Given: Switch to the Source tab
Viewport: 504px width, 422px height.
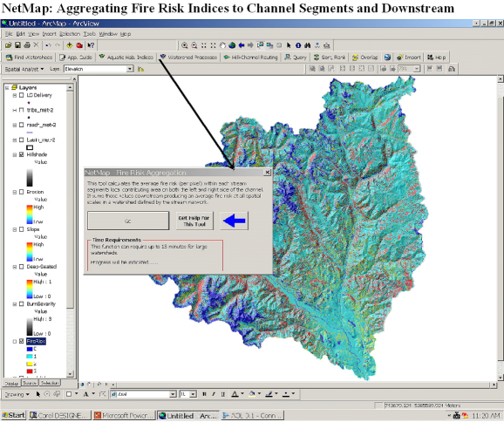Looking at the screenshot, I should tap(30, 383).
